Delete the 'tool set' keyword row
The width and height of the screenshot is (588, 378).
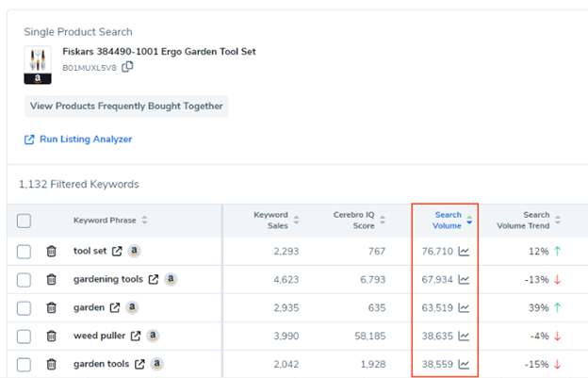click(52, 251)
